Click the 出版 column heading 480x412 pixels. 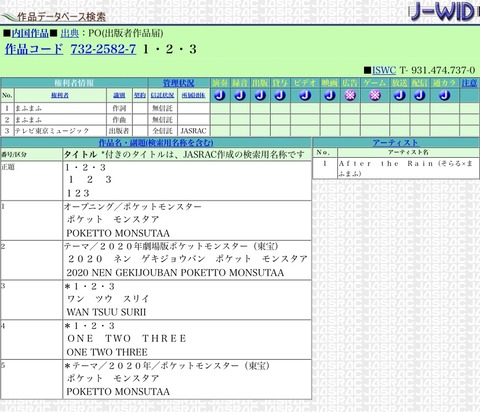(x=260, y=83)
